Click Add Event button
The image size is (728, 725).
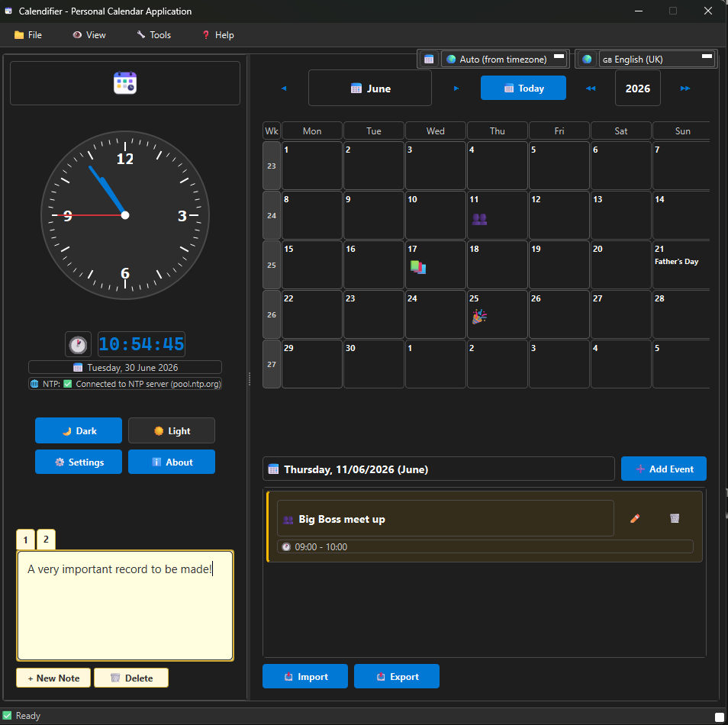click(663, 469)
